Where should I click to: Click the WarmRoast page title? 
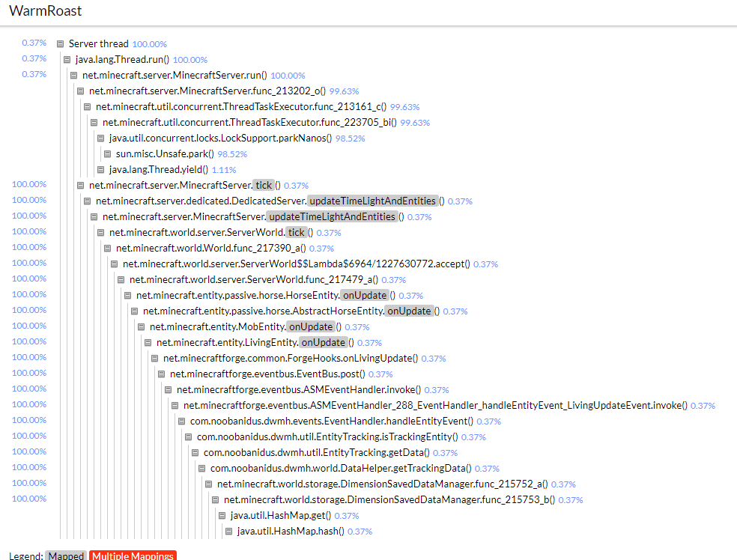click(x=46, y=10)
